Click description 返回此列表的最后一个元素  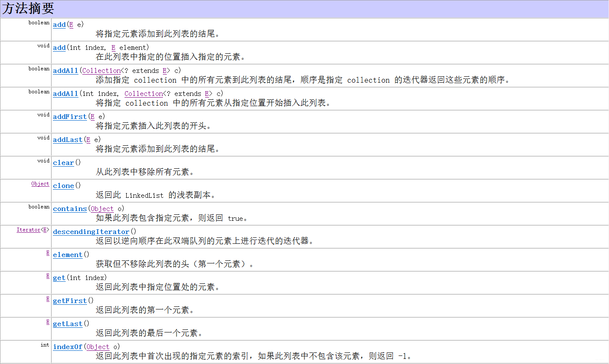[149, 333]
